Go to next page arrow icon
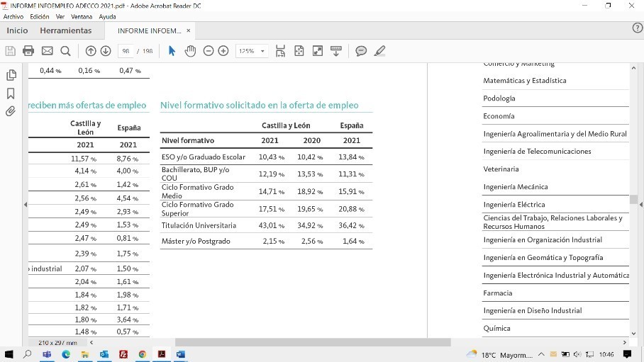 [x=106, y=51]
